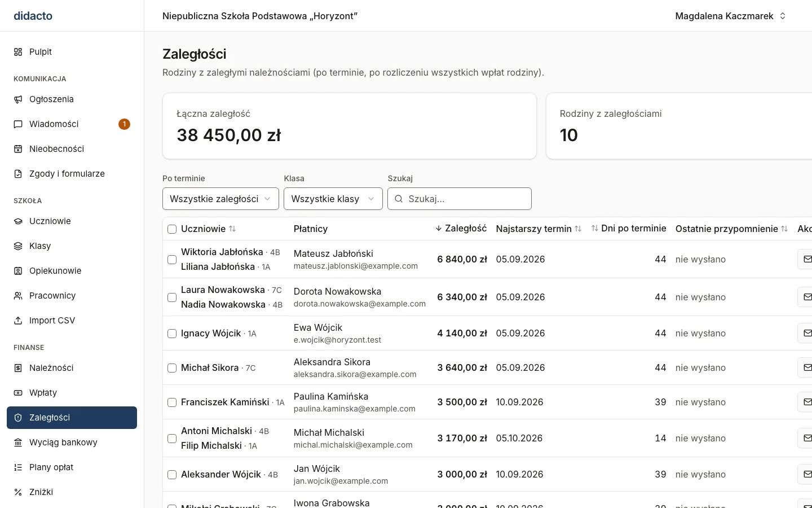Open the Wszystkie klasy class dropdown
This screenshot has height=508, width=812.
(x=333, y=199)
